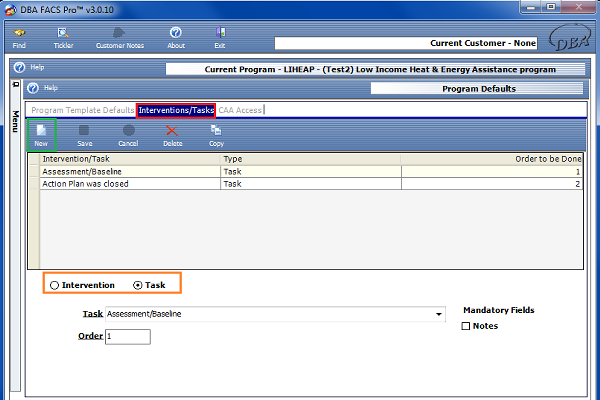Click into the Order input field
The image size is (600, 400).
[x=128, y=336]
